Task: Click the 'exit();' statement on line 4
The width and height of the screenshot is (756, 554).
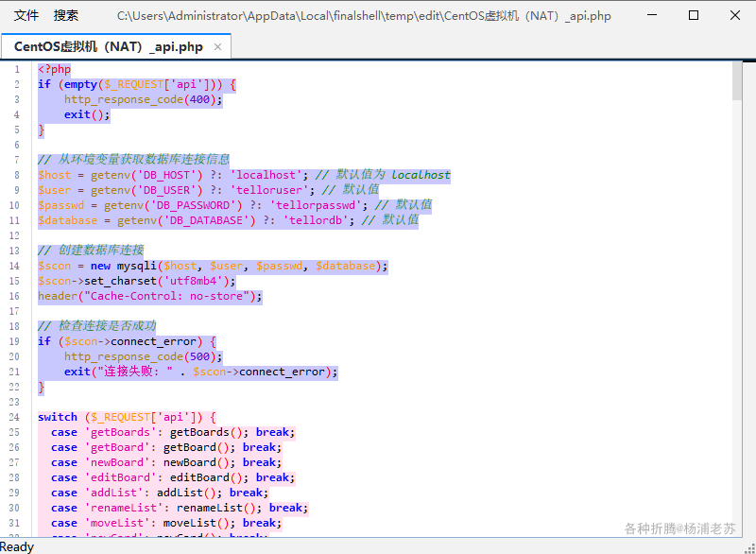Action: point(87,114)
